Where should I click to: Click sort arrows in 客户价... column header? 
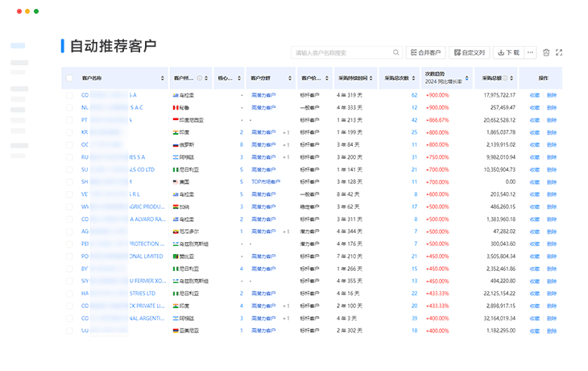point(327,78)
